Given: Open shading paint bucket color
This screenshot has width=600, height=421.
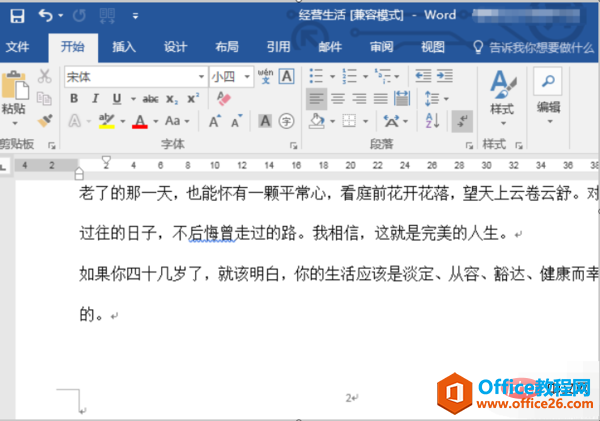Looking at the screenshot, I should coord(317,121).
